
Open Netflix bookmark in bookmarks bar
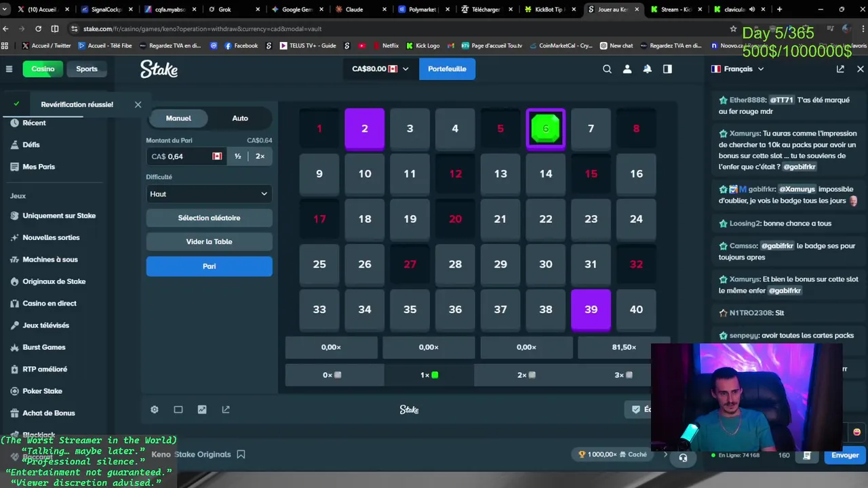coord(386,45)
